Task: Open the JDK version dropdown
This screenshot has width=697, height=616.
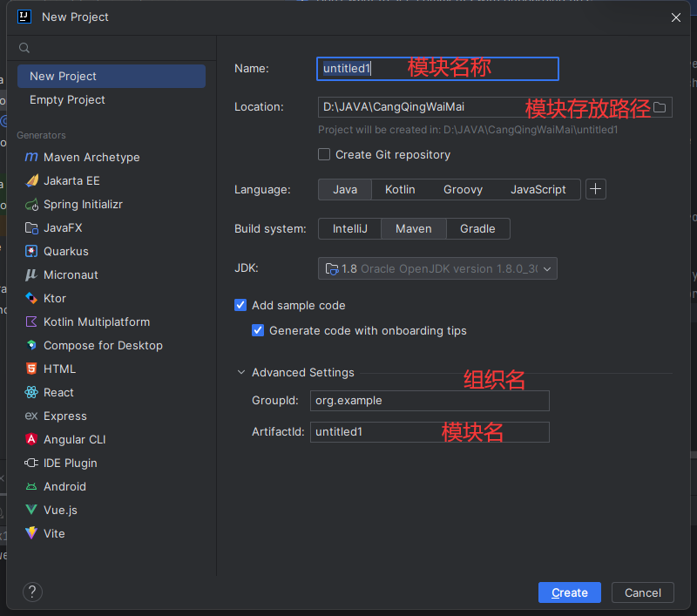Action: pyautogui.click(x=437, y=268)
